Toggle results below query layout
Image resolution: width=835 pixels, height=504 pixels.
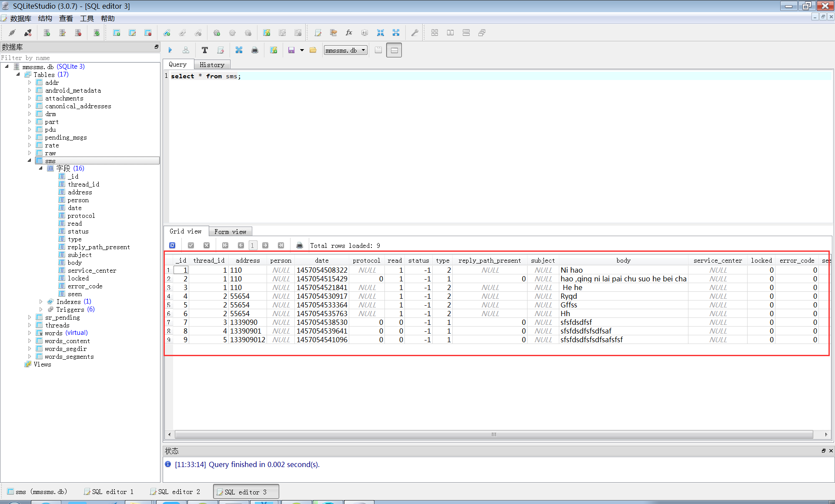394,50
